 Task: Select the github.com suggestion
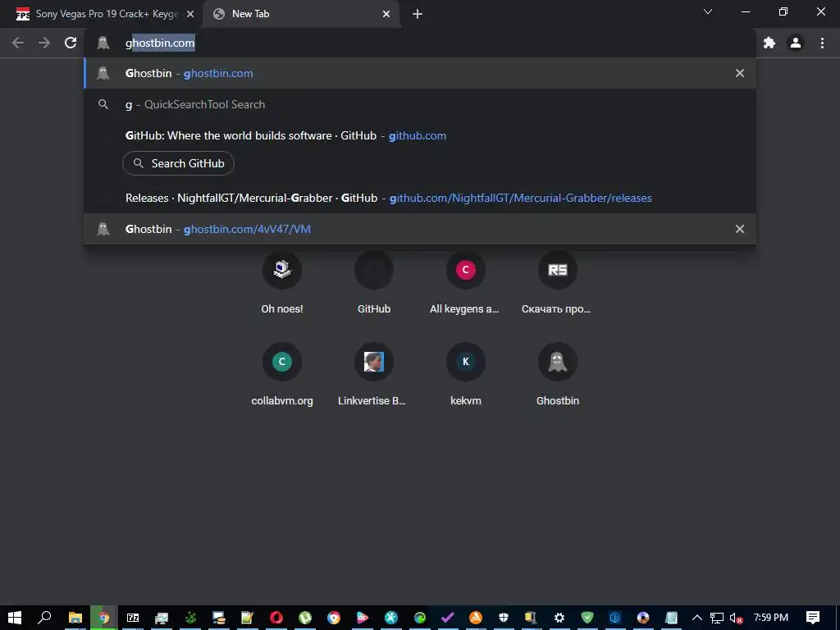coord(420,135)
